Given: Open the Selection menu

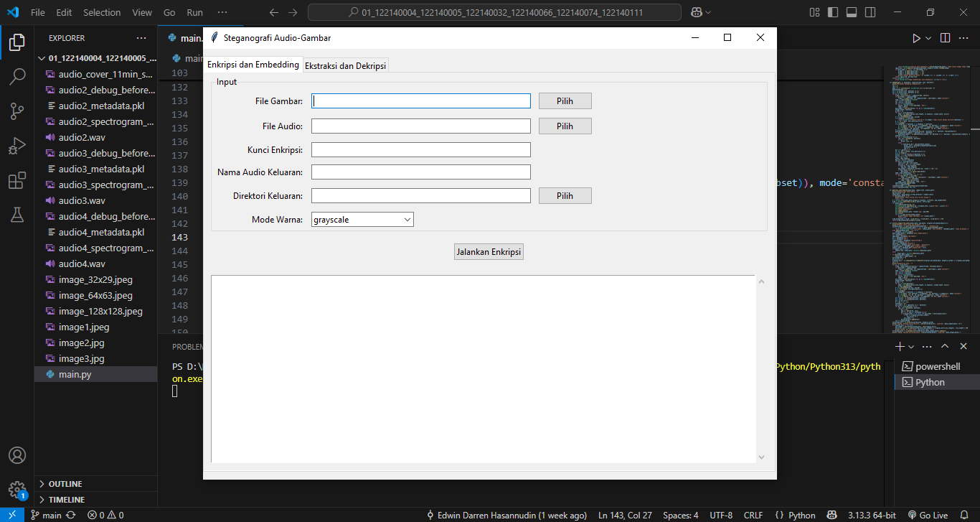Looking at the screenshot, I should click(102, 12).
